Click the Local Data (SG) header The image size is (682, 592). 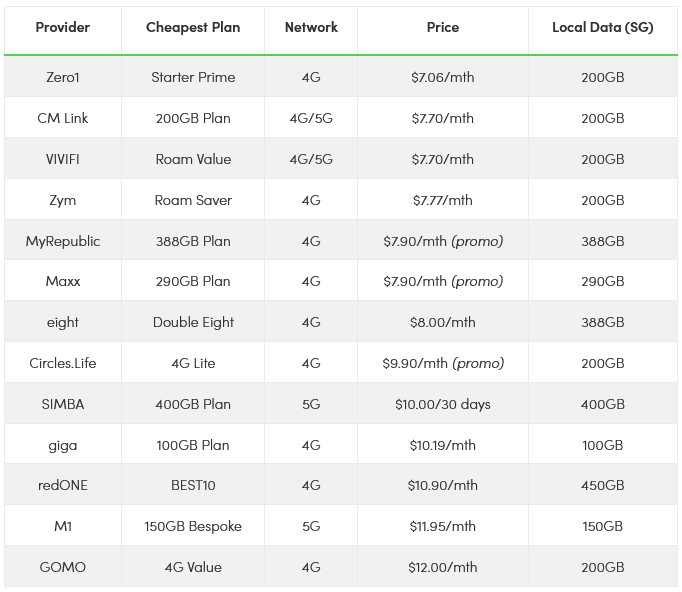602,27
